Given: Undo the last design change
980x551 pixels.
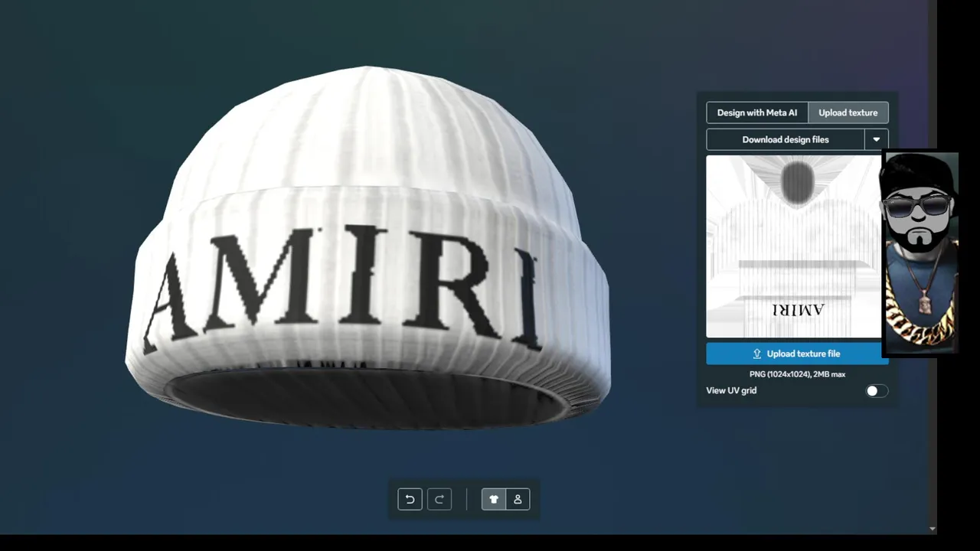Looking at the screenshot, I should pyautogui.click(x=410, y=499).
